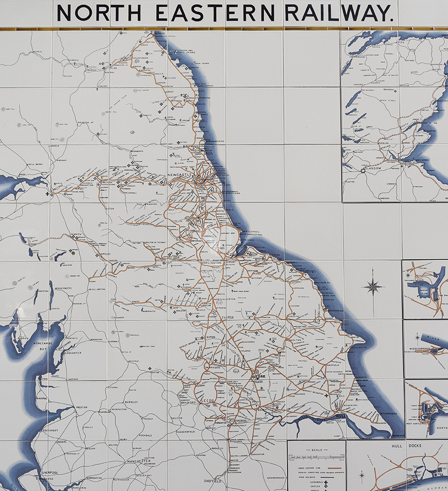The width and height of the screenshot is (448, 491).
Task: Click the HUDDERSFIELD label
Action: [185, 431]
